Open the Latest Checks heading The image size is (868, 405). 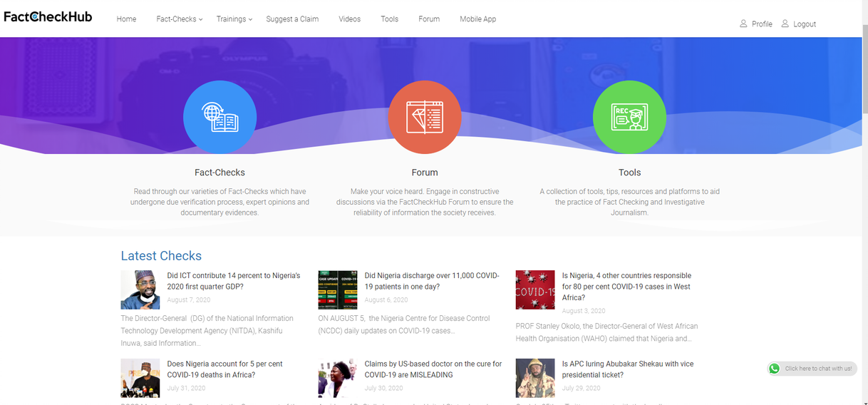tap(161, 256)
